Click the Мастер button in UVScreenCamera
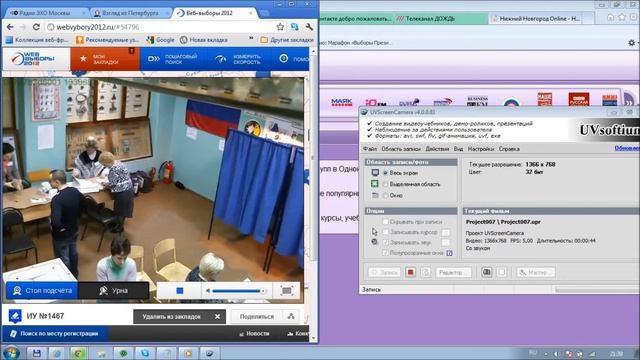Viewport: 640px width, 360px height. (x=536, y=272)
